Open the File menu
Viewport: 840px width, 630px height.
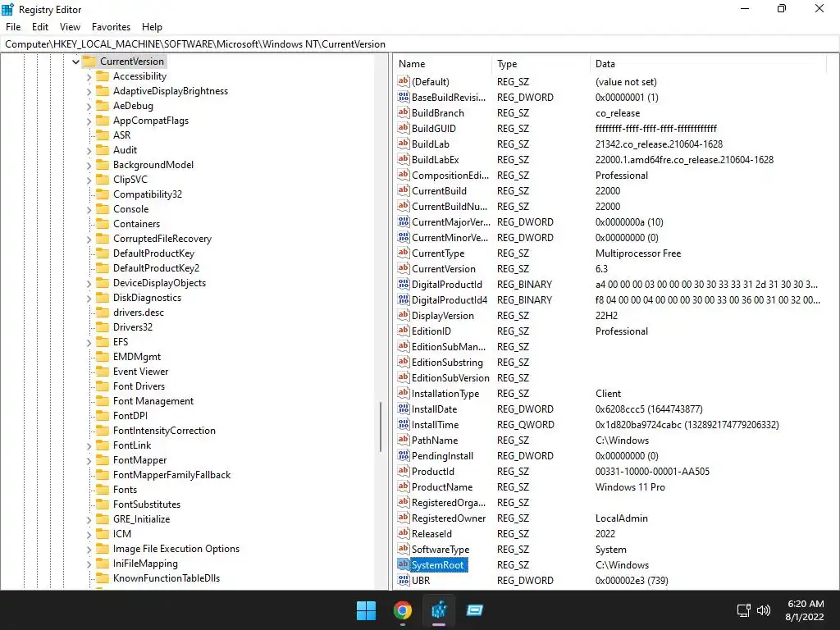coord(13,27)
